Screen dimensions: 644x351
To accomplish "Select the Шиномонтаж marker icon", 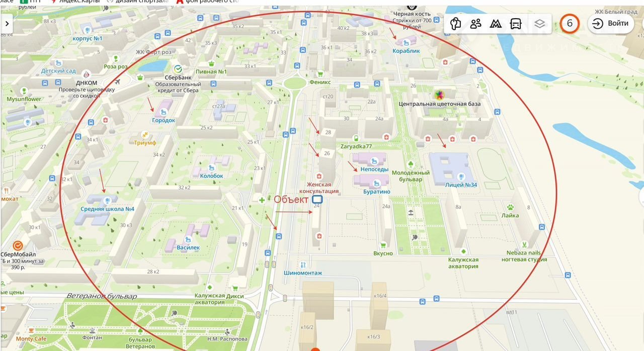I will point(302,265).
